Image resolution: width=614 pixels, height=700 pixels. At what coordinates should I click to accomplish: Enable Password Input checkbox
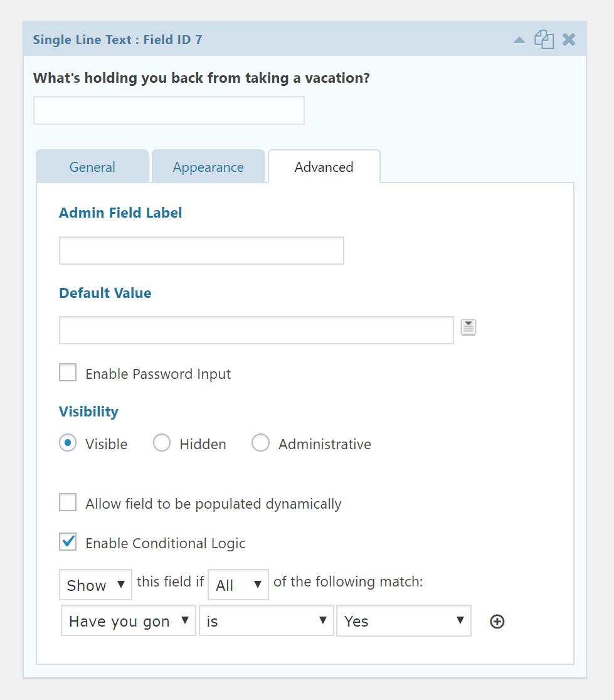tap(68, 373)
